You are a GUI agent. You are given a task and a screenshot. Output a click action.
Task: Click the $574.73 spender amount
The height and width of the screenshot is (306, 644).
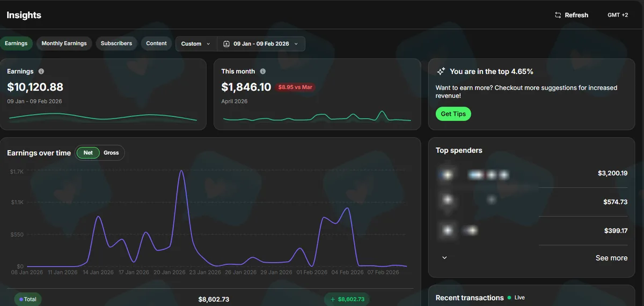point(615,202)
